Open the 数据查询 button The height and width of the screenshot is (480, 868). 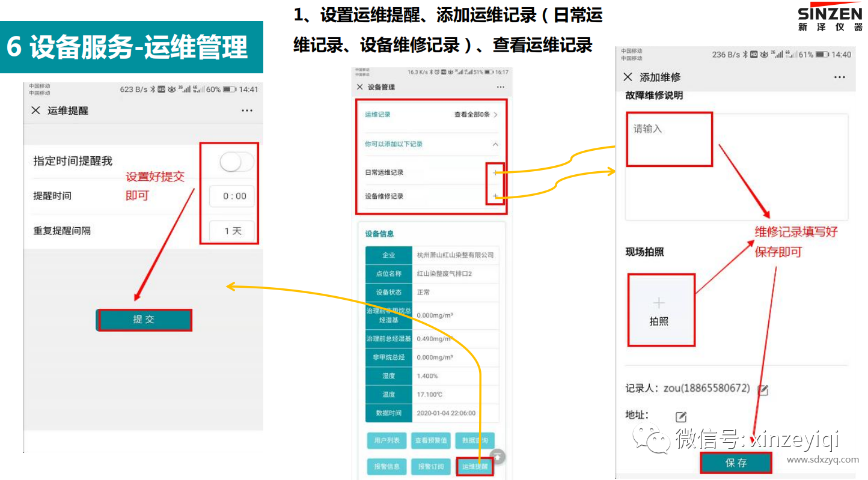[475, 440]
